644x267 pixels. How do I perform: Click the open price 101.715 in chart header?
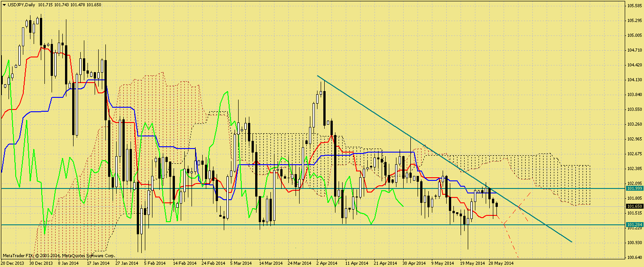point(46,4)
